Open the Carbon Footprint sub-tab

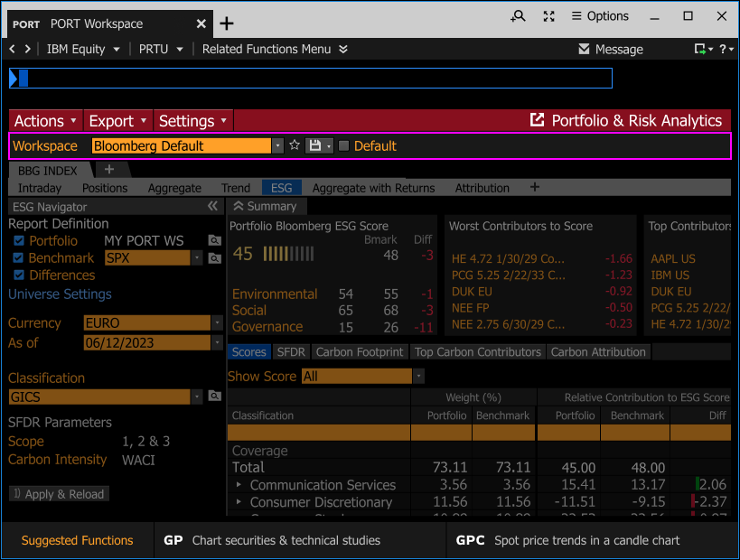[x=360, y=352]
